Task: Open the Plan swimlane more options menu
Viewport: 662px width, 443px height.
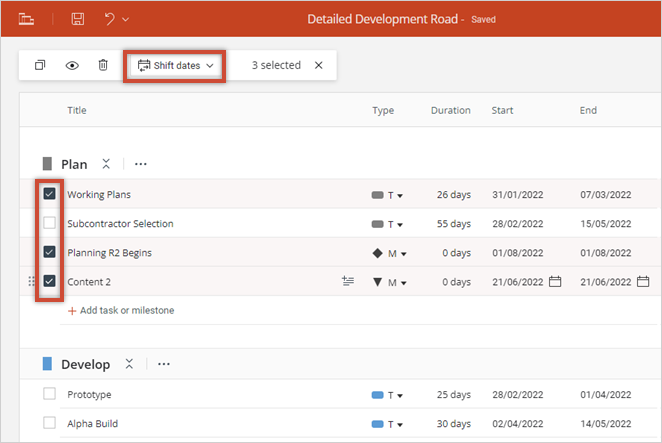Action: tap(141, 164)
